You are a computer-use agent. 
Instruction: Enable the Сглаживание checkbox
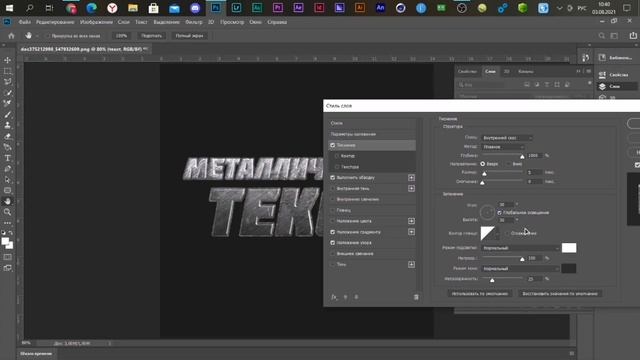click(507, 233)
